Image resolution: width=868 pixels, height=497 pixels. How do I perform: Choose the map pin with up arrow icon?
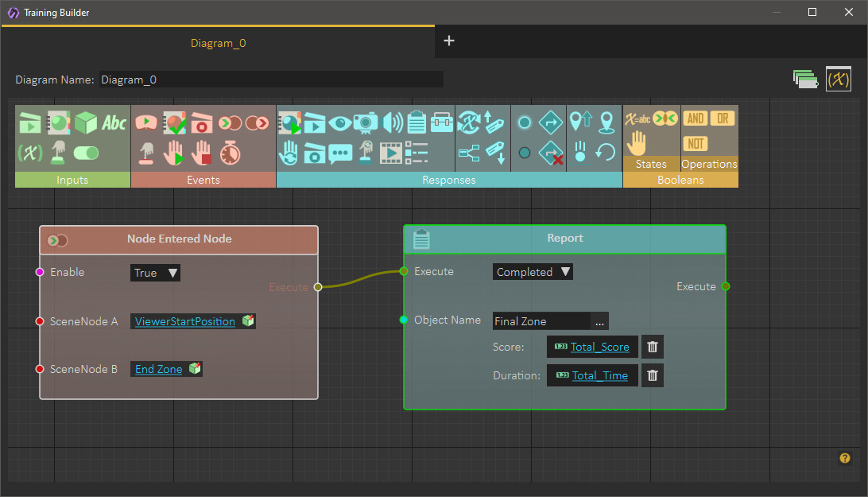(x=580, y=122)
